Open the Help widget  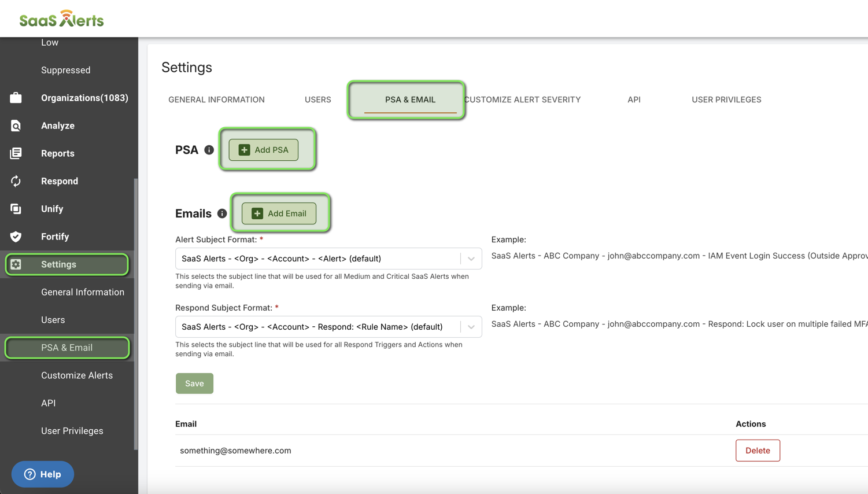[43, 474]
